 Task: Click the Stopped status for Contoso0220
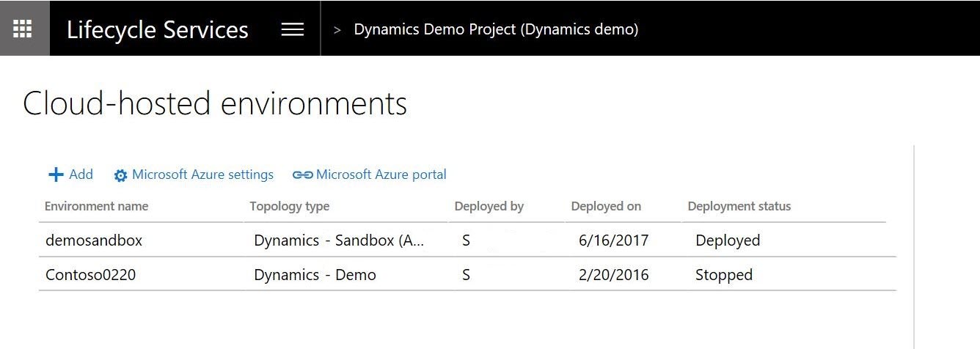click(x=723, y=276)
